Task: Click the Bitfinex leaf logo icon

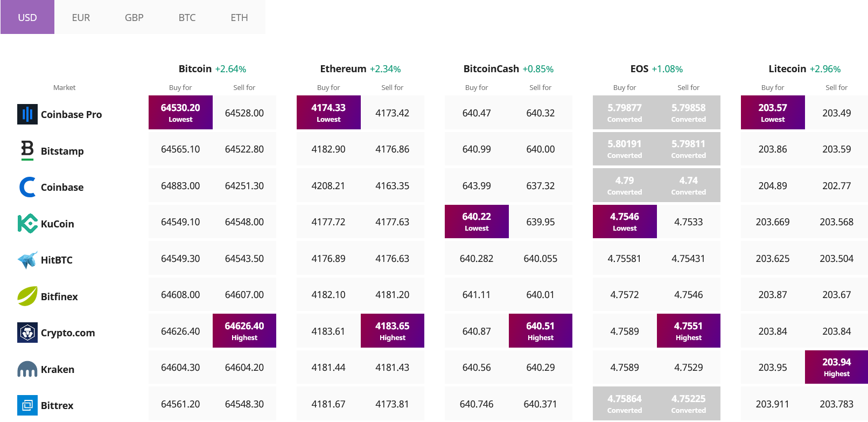Action: [27, 296]
